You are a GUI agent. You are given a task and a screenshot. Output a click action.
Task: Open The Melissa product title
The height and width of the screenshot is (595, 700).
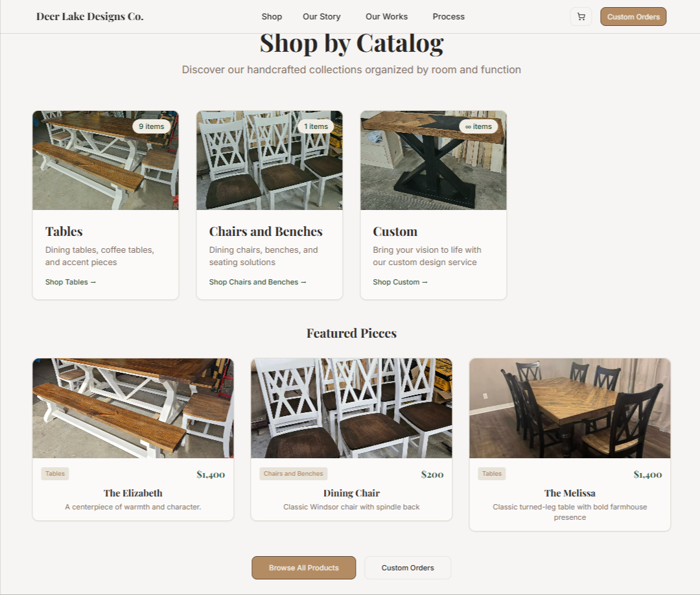tap(570, 493)
